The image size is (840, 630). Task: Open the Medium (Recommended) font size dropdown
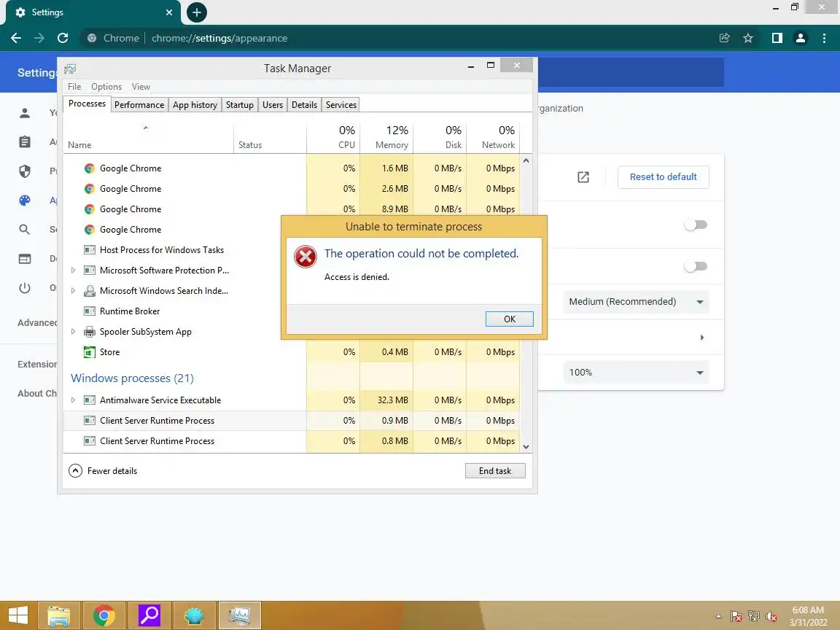636,302
